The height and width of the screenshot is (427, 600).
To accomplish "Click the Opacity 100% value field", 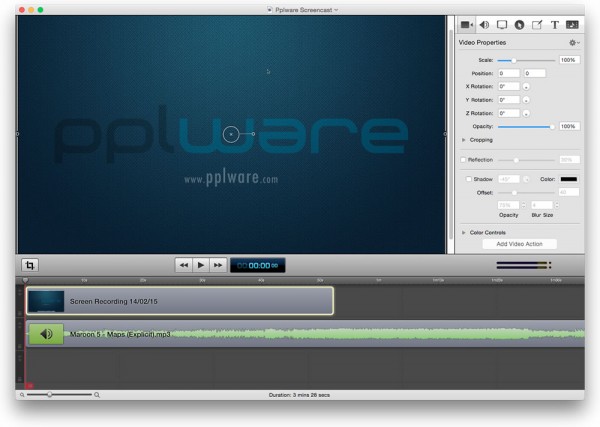I will (569, 126).
